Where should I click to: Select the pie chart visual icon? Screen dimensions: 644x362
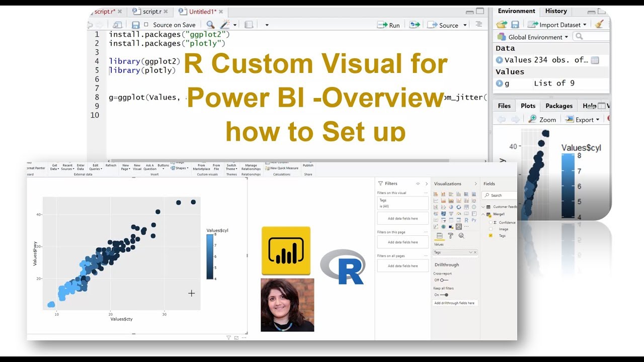click(x=451, y=207)
